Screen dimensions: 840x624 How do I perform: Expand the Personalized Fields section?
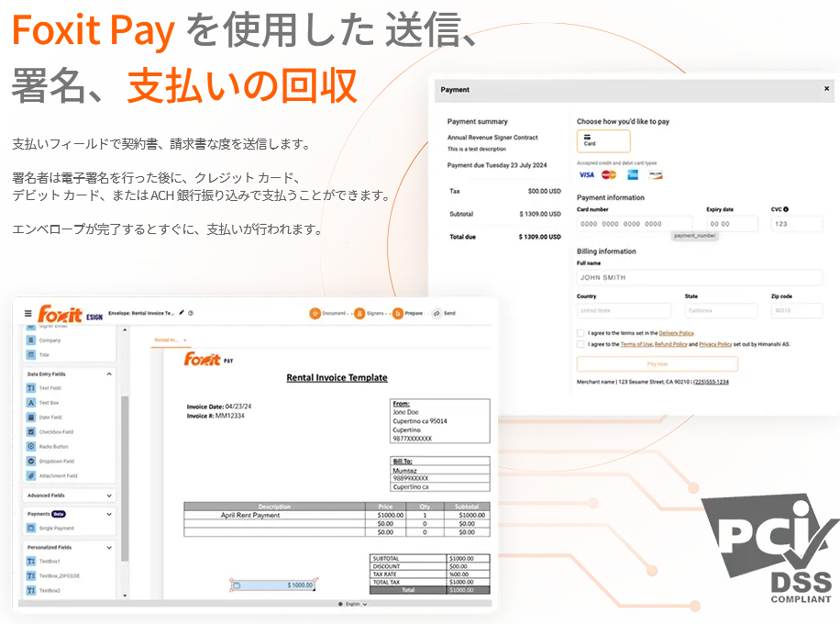pos(109,547)
